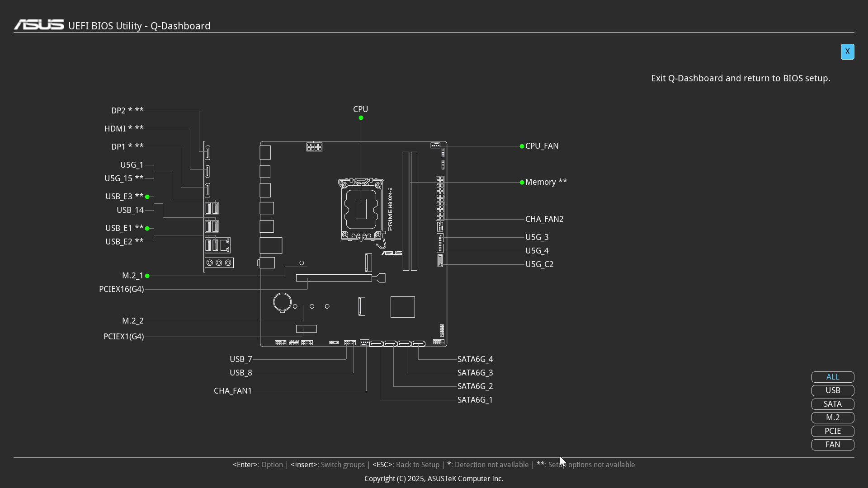Click the "<ESC>: Back to Setup" hint

(x=406, y=465)
